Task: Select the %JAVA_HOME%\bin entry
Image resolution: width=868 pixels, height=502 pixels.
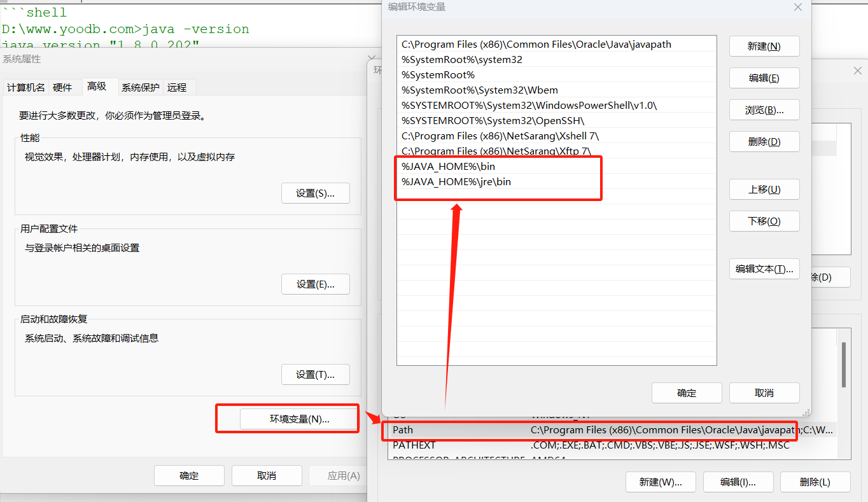Action: (557, 166)
